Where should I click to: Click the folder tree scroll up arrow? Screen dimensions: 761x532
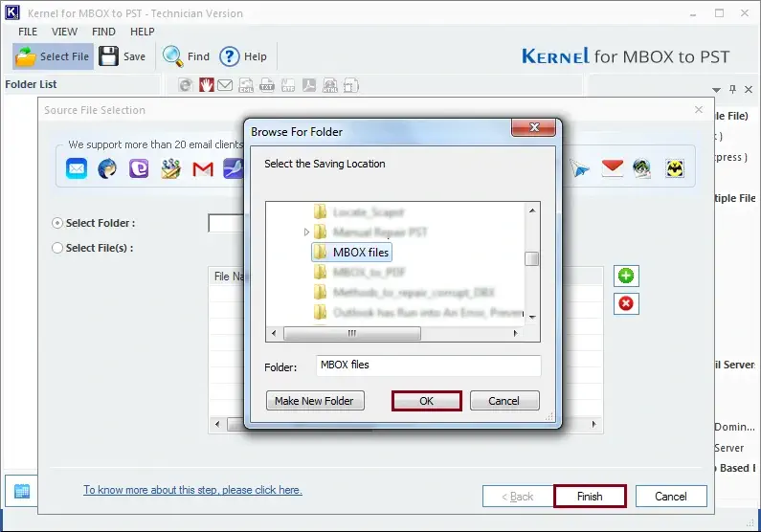click(532, 210)
